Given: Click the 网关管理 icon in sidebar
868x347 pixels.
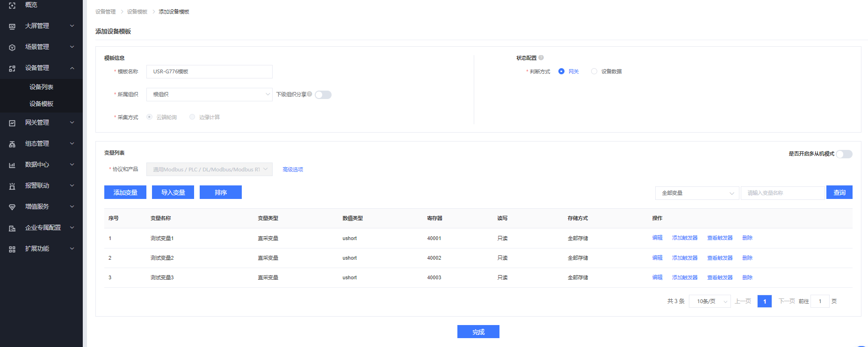Looking at the screenshot, I should coord(12,123).
